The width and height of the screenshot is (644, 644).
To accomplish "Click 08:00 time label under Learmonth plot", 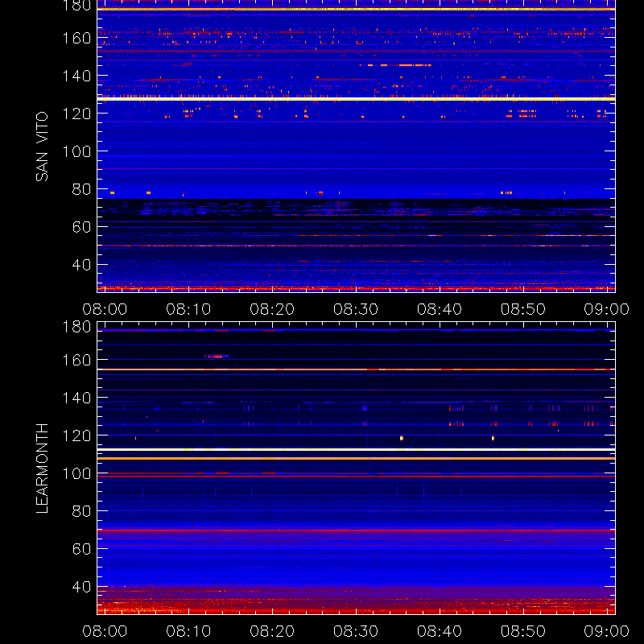I will pos(105,631).
